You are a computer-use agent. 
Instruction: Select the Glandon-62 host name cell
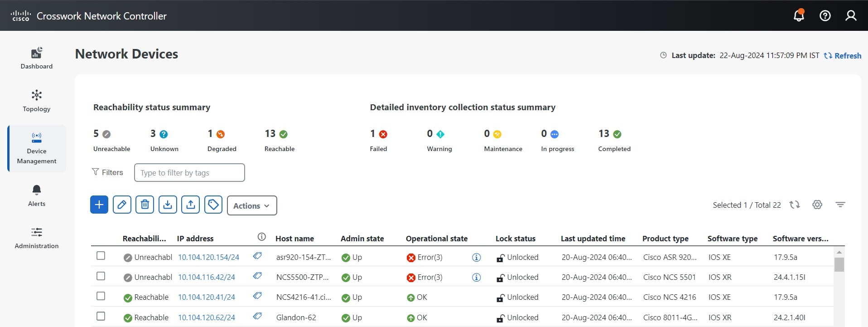click(296, 317)
